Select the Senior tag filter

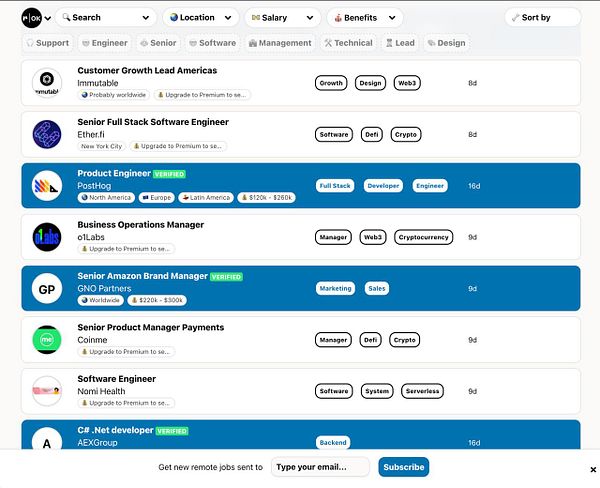(x=158, y=43)
